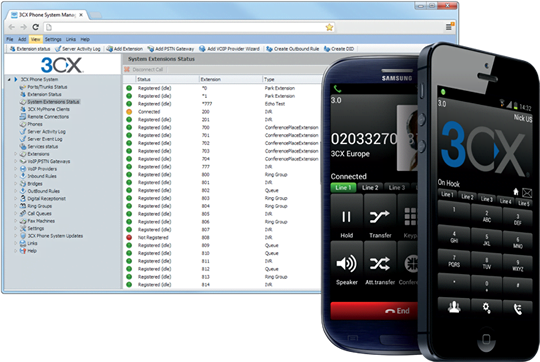The image size is (540, 362).
Task: Expand the VoIP Providers tree node
Action: [15, 169]
